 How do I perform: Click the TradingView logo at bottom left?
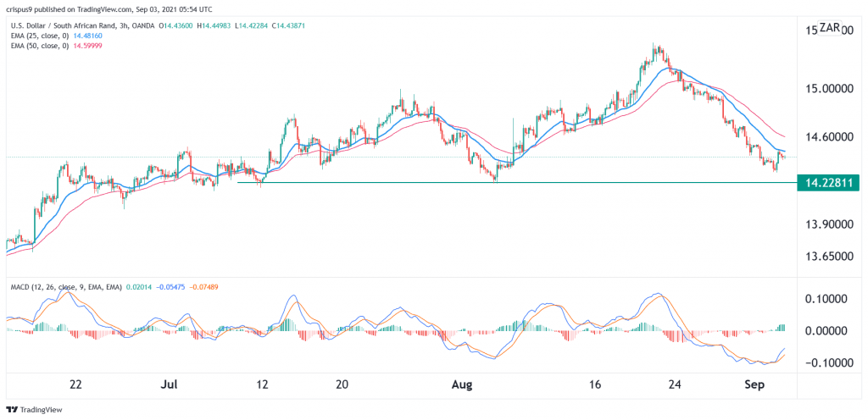(x=34, y=410)
